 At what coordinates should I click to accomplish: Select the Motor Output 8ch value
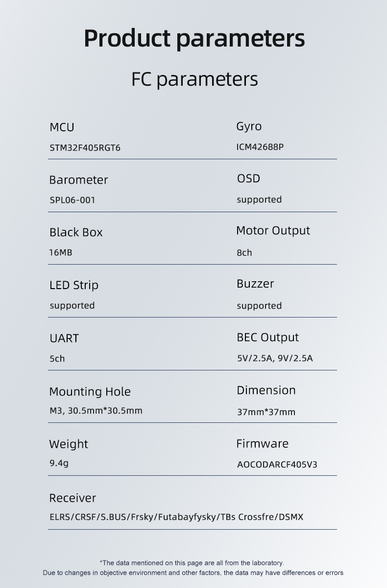click(x=244, y=252)
